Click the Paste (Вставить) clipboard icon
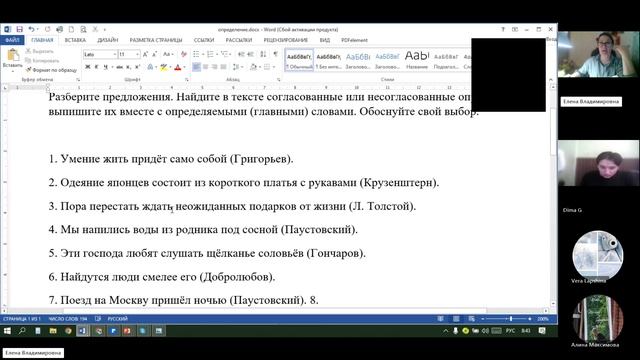Screen dimensions: 640x360 13,59
